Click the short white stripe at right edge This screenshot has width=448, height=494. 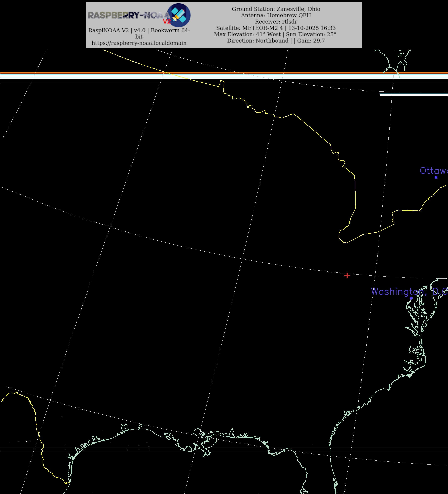(413, 94)
